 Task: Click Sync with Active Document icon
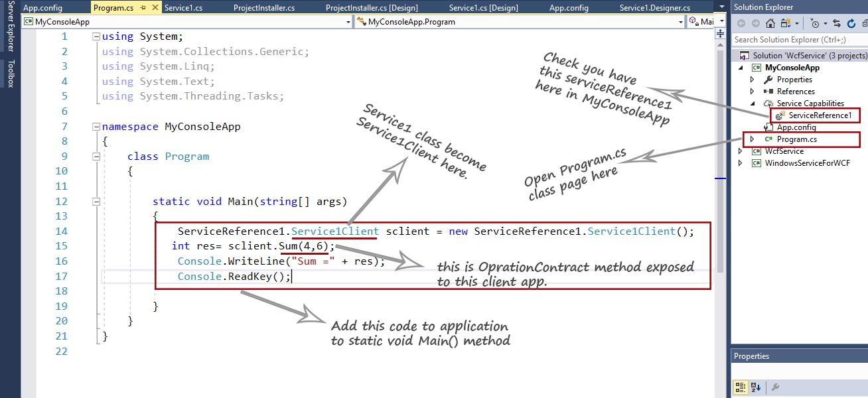point(836,23)
